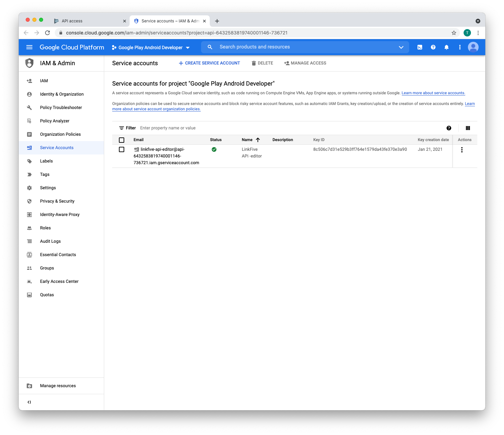504x435 pixels.
Task: Click the Quotas icon
Action: (29, 295)
